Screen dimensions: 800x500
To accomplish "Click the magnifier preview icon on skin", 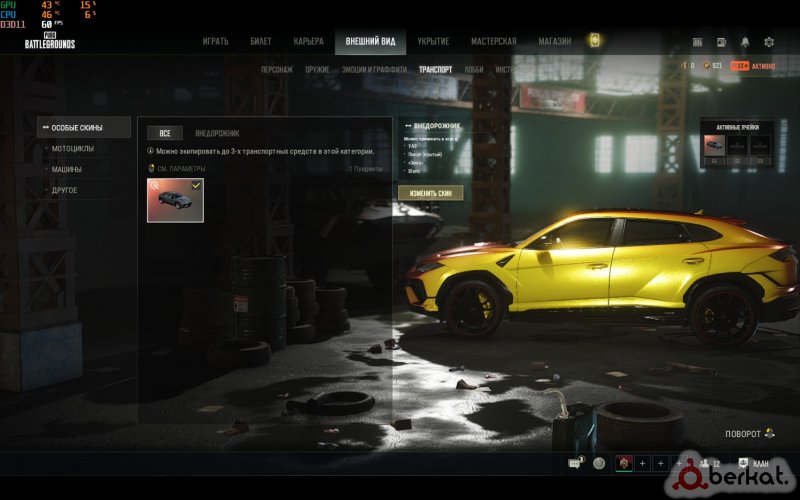I will click(155, 185).
